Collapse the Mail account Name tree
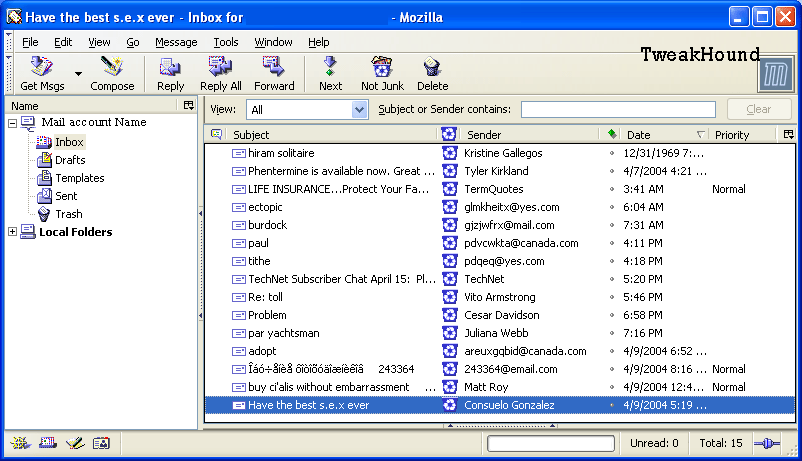 pos(12,123)
